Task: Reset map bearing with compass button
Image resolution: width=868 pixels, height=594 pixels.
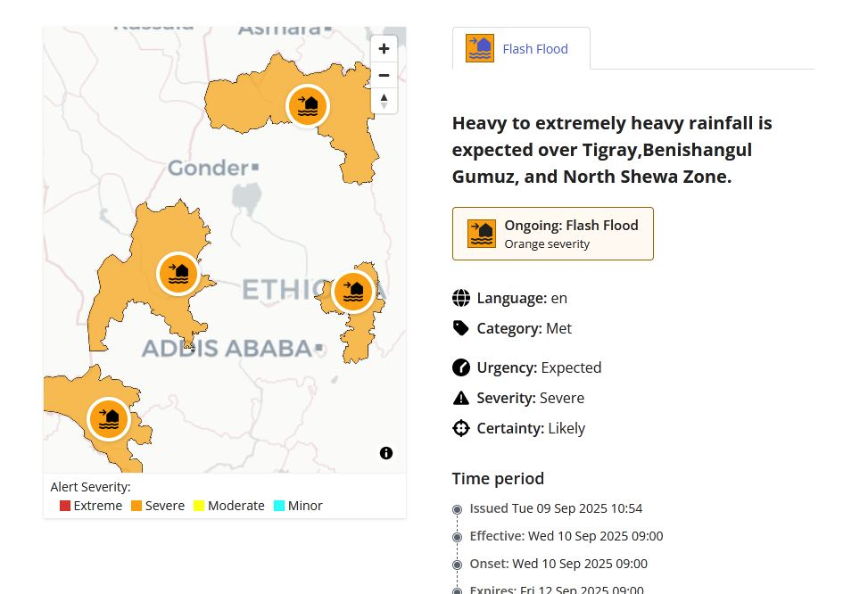Action: (384, 101)
